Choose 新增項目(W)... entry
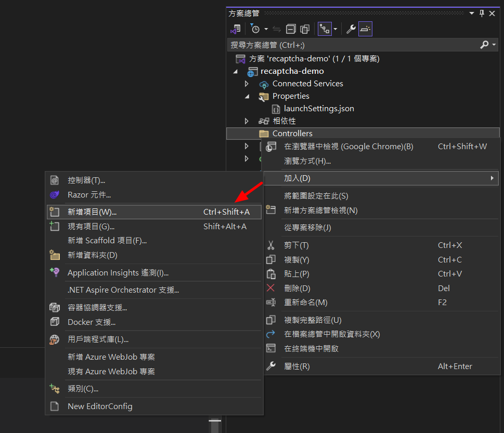504x433 pixels. (153, 212)
